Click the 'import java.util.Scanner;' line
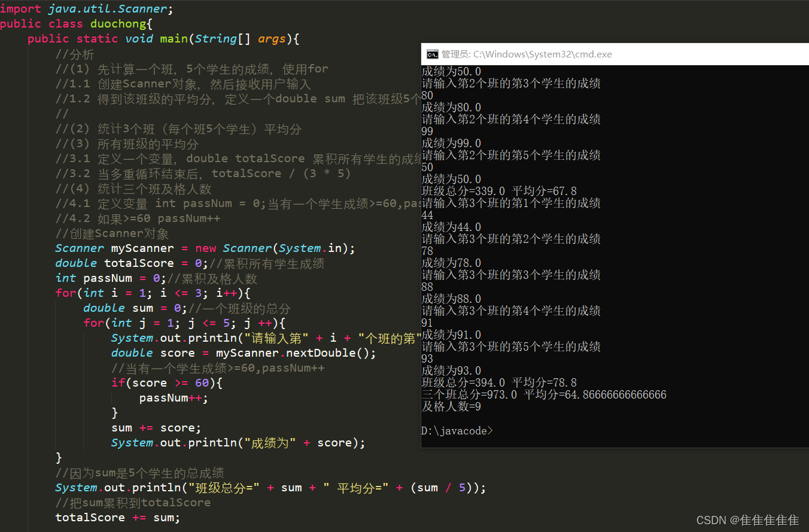Screen dimensions: 809x532 pyautogui.click(x=87, y=9)
